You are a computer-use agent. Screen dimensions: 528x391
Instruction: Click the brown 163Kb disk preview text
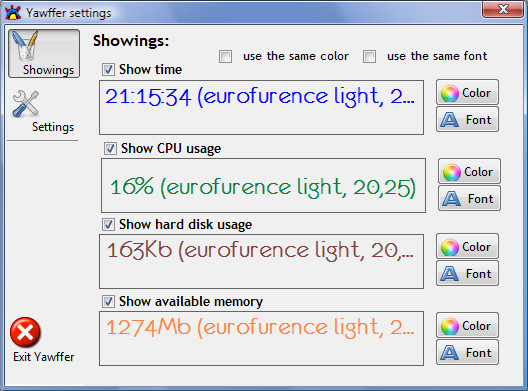[x=260, y=251]
